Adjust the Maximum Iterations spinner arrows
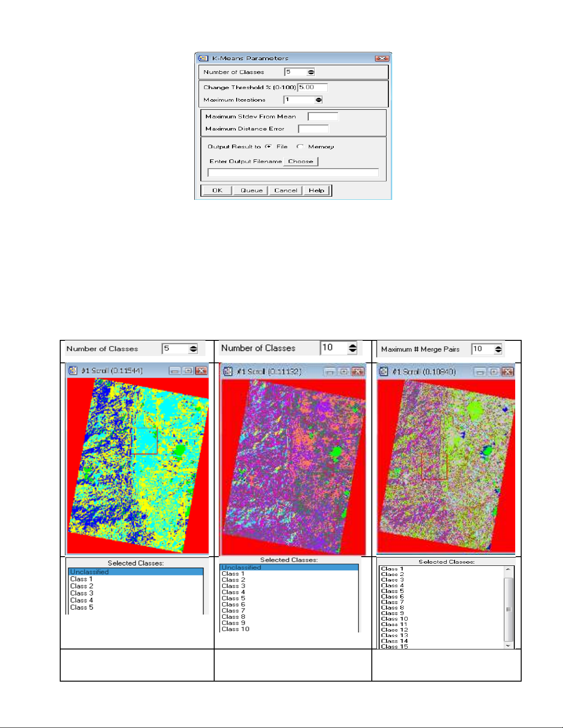The width and height of the screenshot is (563, 728). click(318, 100)
